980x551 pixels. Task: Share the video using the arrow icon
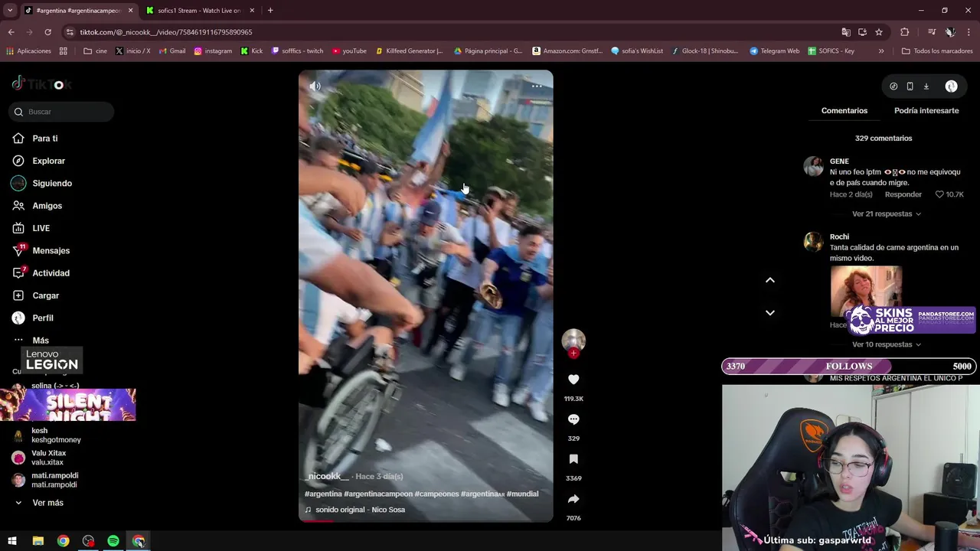click(573, 499)
